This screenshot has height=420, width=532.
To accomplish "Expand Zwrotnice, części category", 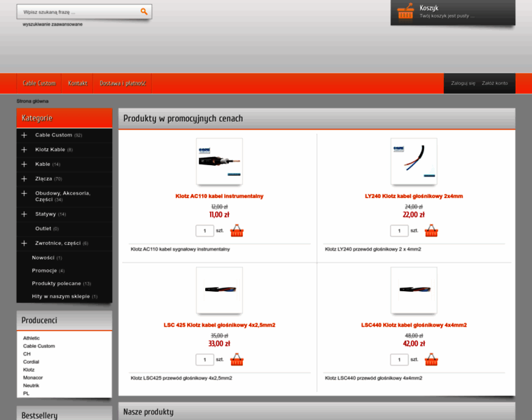I will pos(24,243).
